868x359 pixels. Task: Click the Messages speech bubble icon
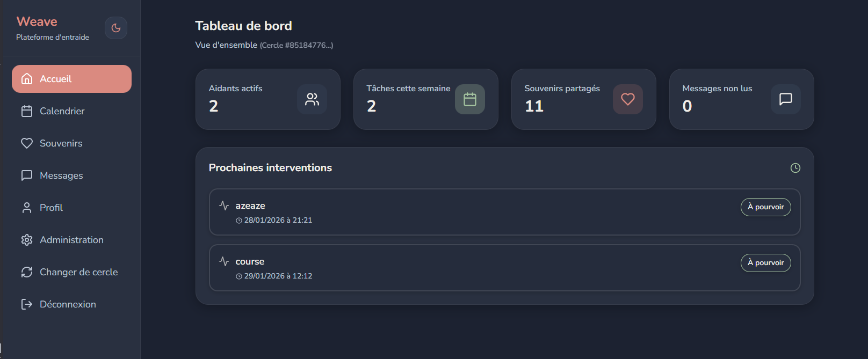point(27,175)
